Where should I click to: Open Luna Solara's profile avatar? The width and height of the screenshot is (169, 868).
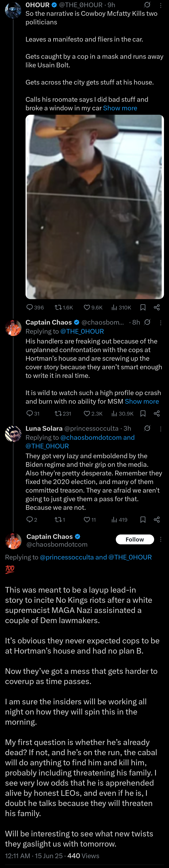coord(13,434)
